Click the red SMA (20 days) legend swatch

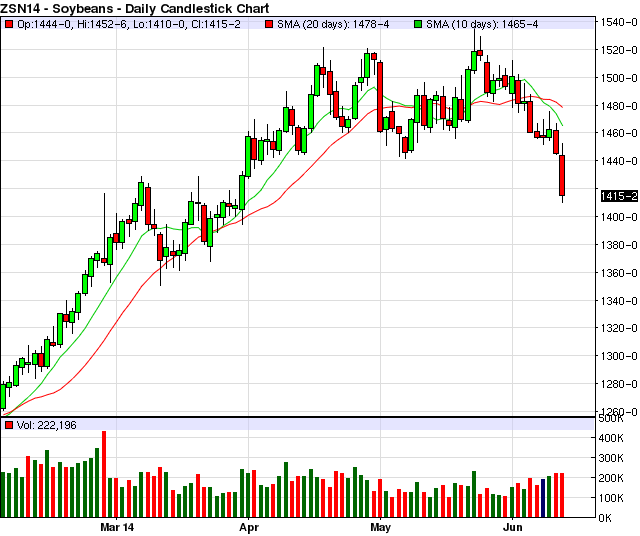(269, 24)
